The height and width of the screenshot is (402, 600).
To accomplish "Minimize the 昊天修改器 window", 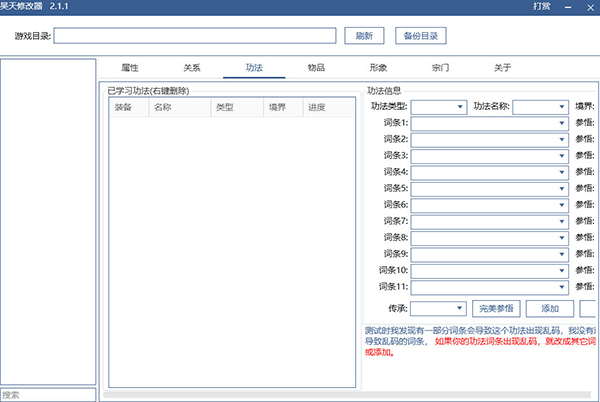I will (x=570, y=8).
